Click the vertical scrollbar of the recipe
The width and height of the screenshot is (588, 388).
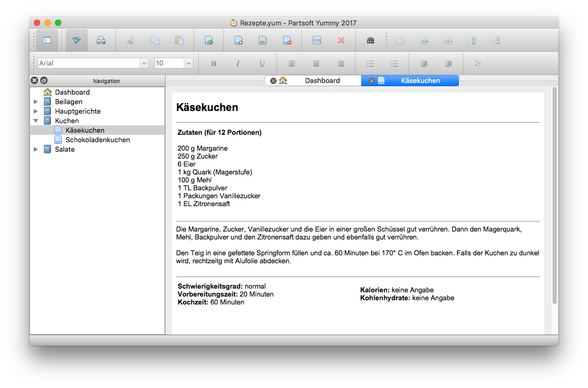click(554, 196)
